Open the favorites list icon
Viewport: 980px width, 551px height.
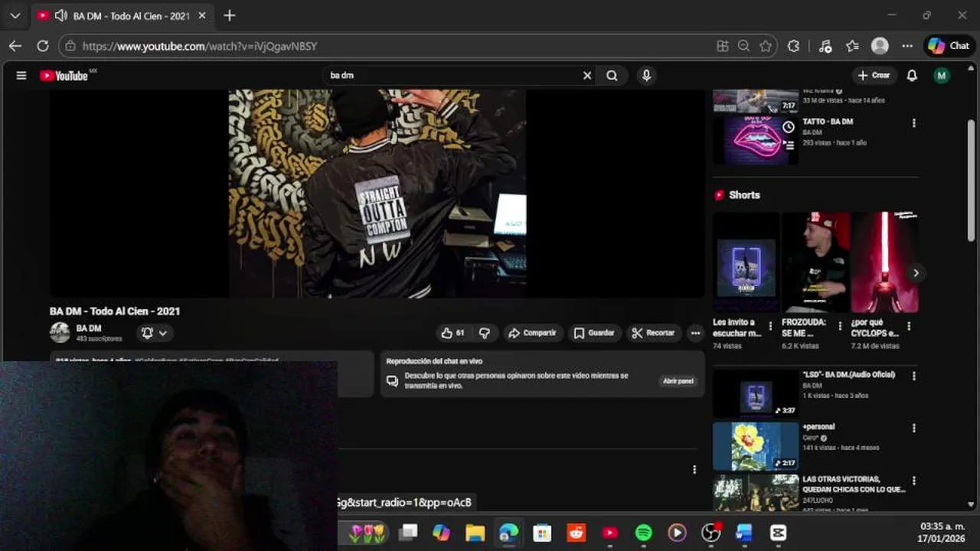pyautogui.click(x=852, y=46)
